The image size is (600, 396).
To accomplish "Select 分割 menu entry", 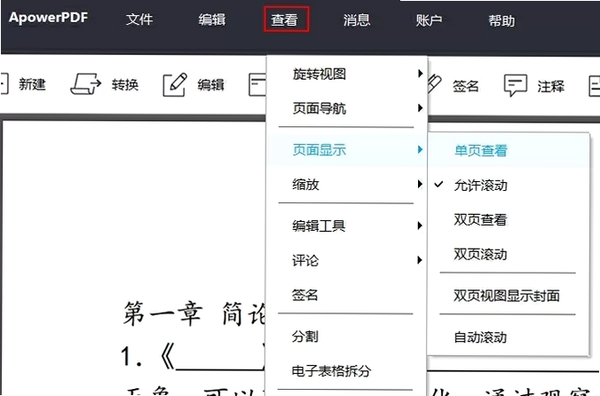I will click(x=347, y=336).
